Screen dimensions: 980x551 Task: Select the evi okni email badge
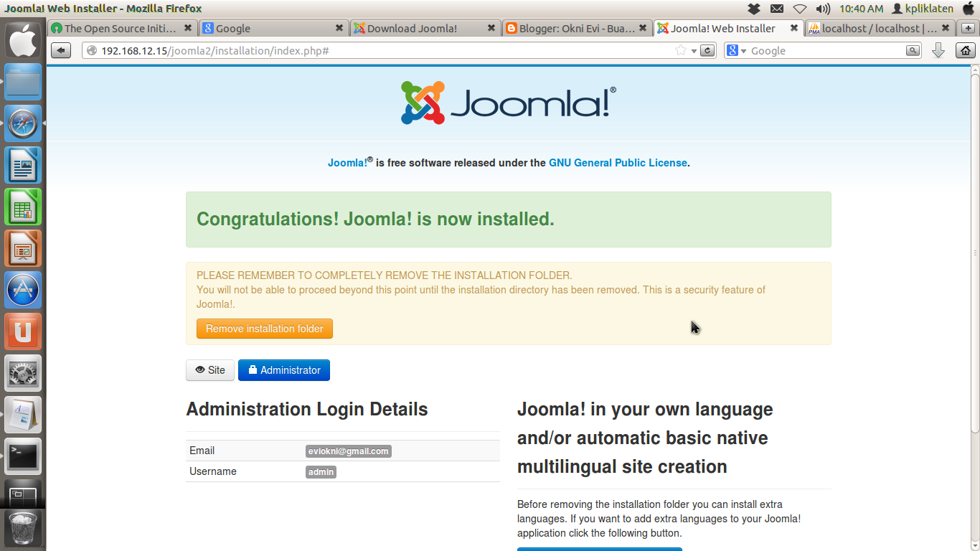click(x=349, y=451)
